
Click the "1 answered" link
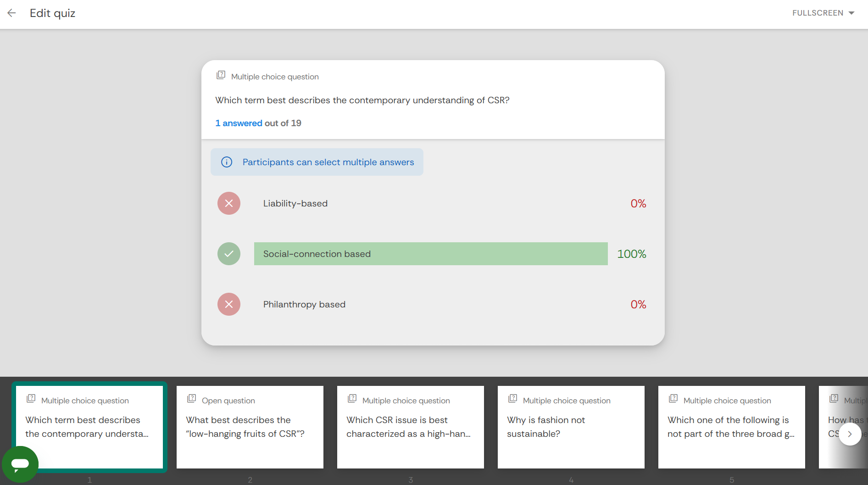tap(239, 123)
